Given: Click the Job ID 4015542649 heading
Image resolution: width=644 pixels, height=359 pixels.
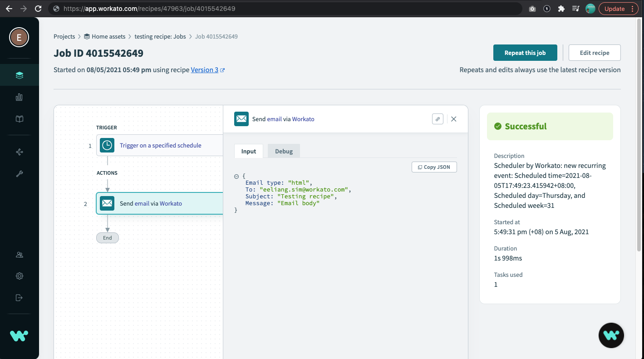Looking at the screenshot, I should [x=98, y=53].
